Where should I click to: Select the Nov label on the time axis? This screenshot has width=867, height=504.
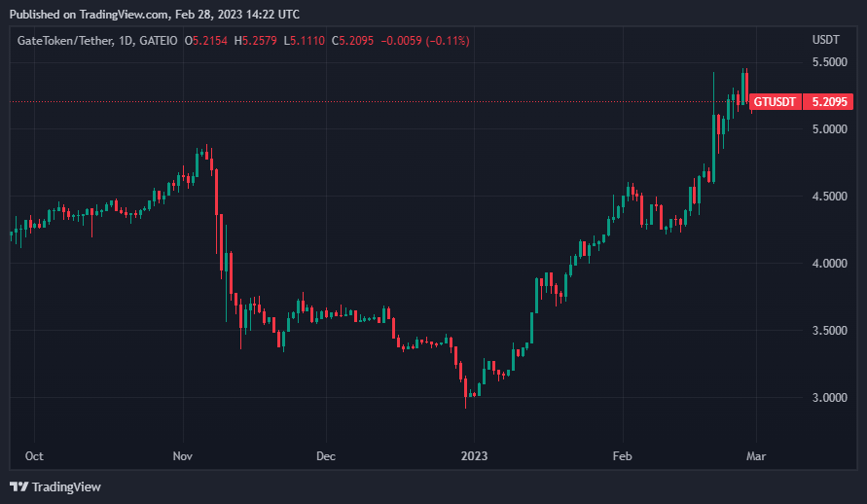[183, 455]
